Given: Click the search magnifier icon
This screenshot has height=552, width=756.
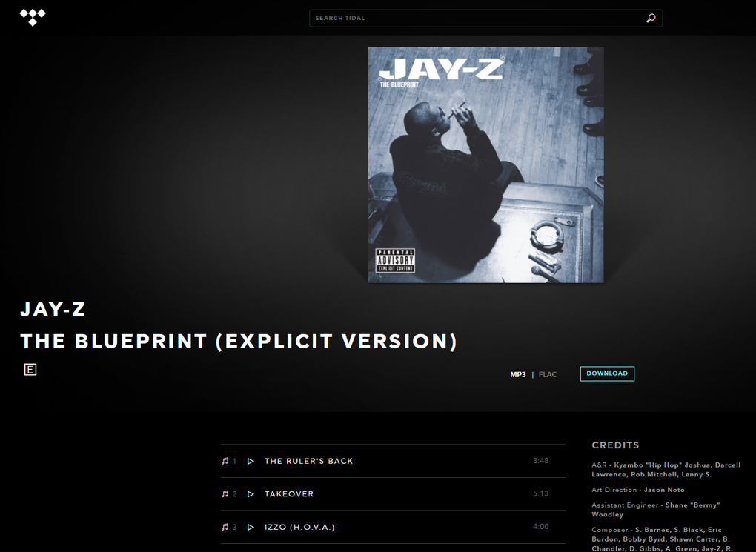Looking at the screenshot, I should (651, 19).
